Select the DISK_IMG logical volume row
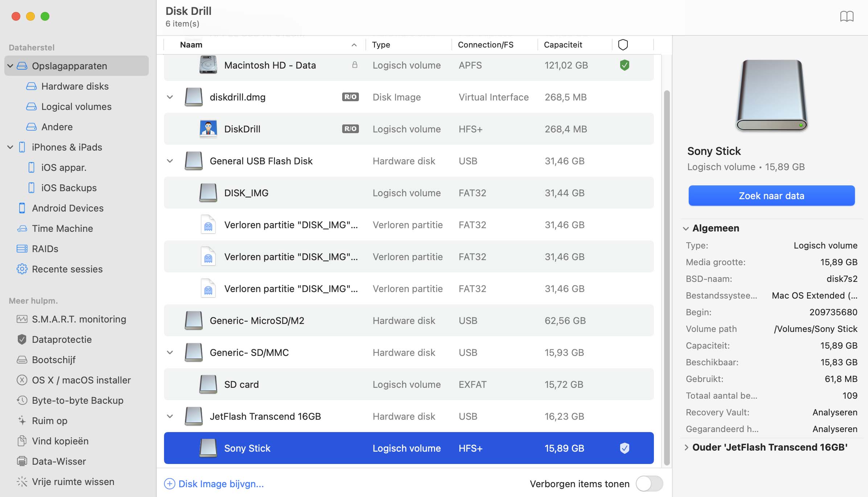The image size is (868, 497). [x=409, y=193]
